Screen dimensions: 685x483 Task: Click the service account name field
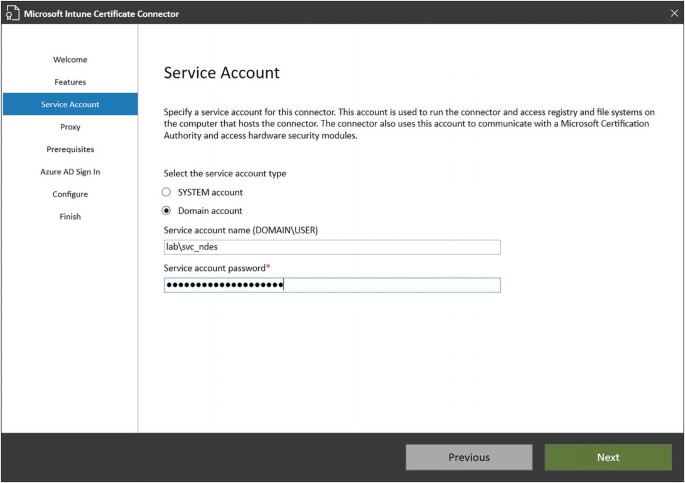coord(332,248)
